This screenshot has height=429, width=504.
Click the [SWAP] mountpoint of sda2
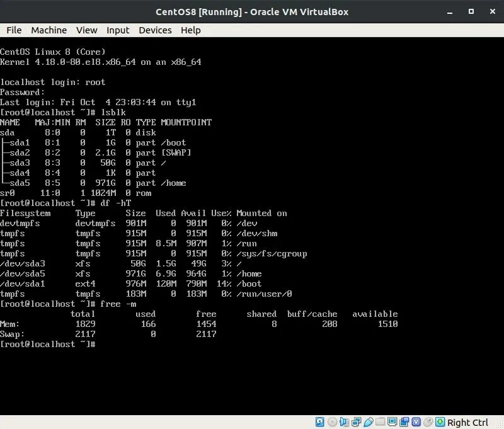pos(176,152)
